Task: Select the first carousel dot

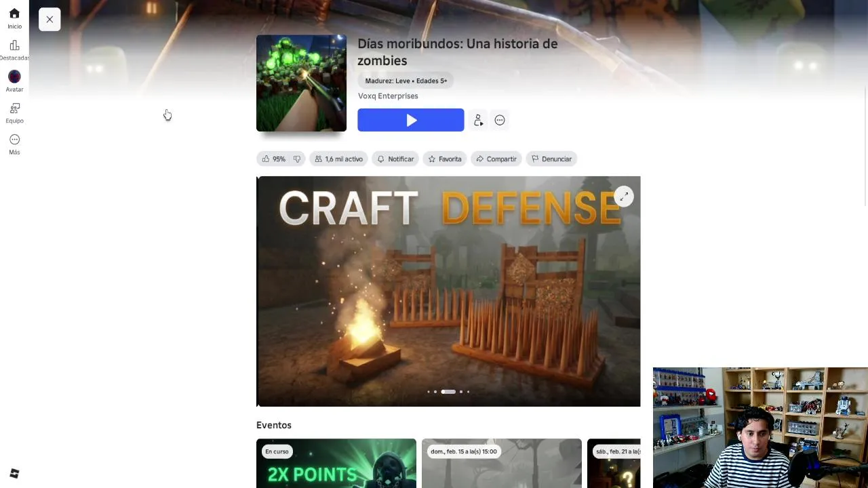Action: [429, 392]
